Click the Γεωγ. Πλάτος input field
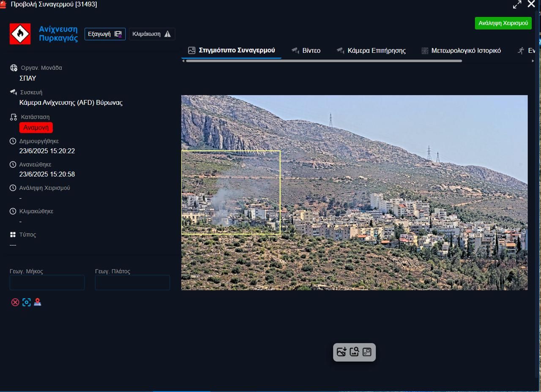Image resolution: width=541 pixels, height=392 pixels. [x=132, y=283]
